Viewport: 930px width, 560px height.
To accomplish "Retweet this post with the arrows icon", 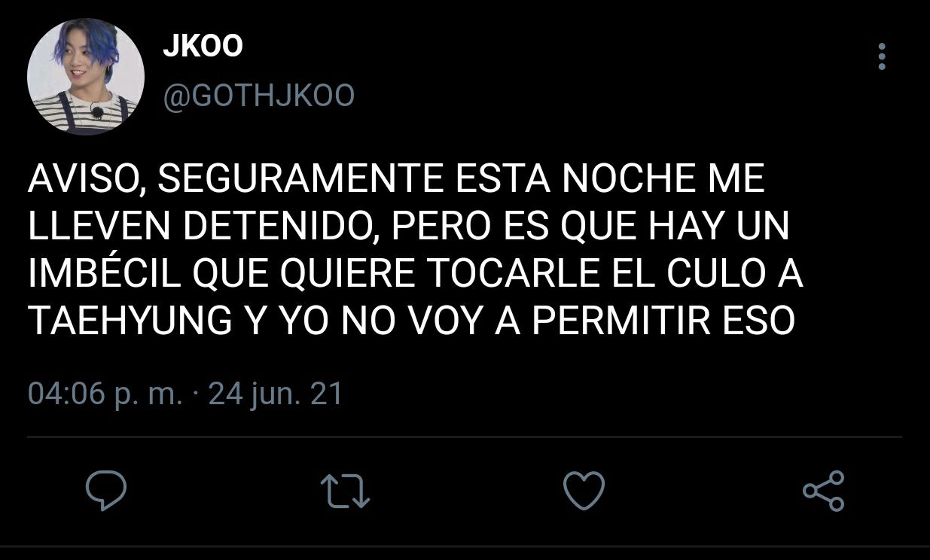I will tap(345, 491).
